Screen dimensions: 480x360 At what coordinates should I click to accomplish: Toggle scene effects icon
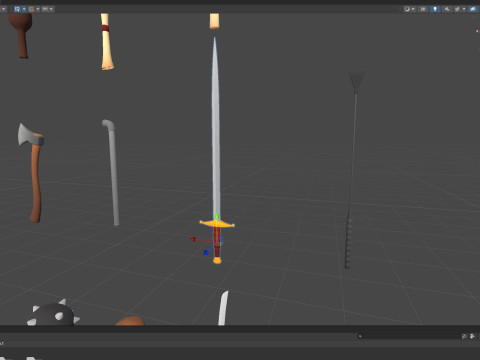[x=457, y=9]
